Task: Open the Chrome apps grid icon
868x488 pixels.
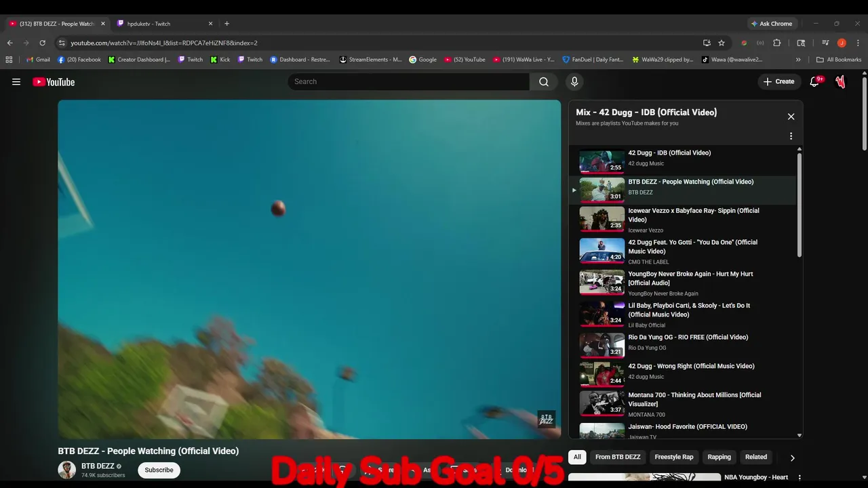Action: click(x=9, y=60)
